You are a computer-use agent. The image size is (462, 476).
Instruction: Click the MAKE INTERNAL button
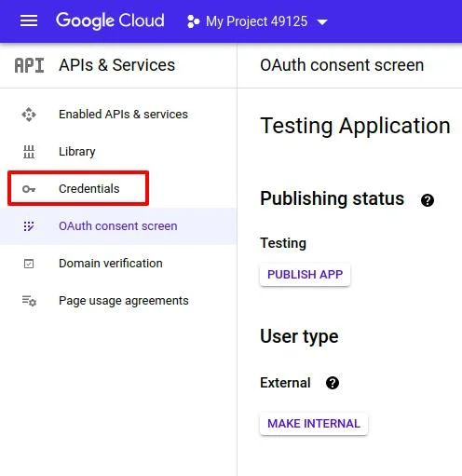click(x=314, y=424)
